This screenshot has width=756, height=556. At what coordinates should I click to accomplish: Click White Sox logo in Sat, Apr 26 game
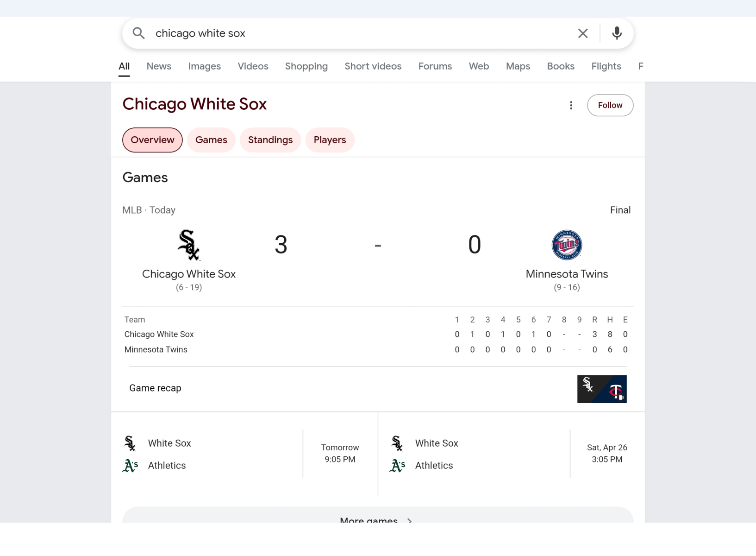[397, 443]
